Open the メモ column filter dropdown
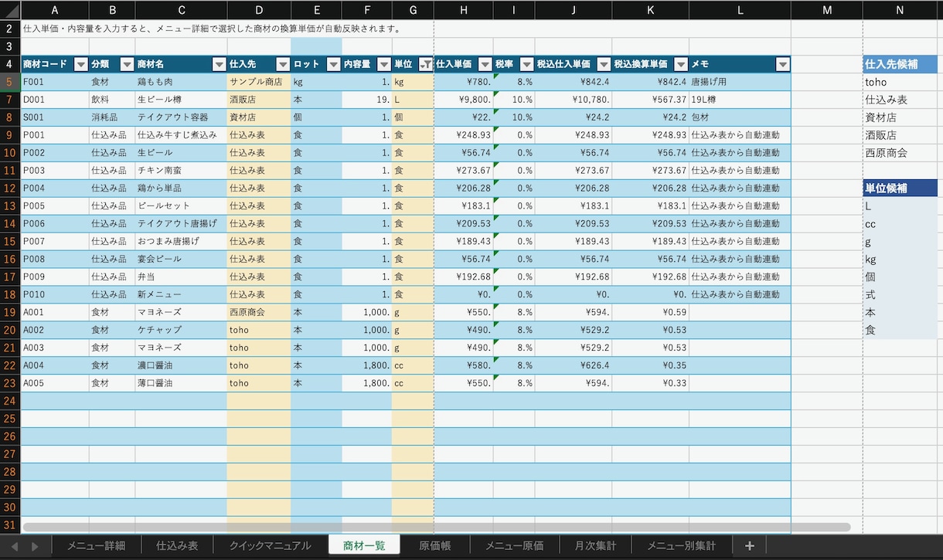Viewport: 943px width, 560px height. click(x=782, y=65)
